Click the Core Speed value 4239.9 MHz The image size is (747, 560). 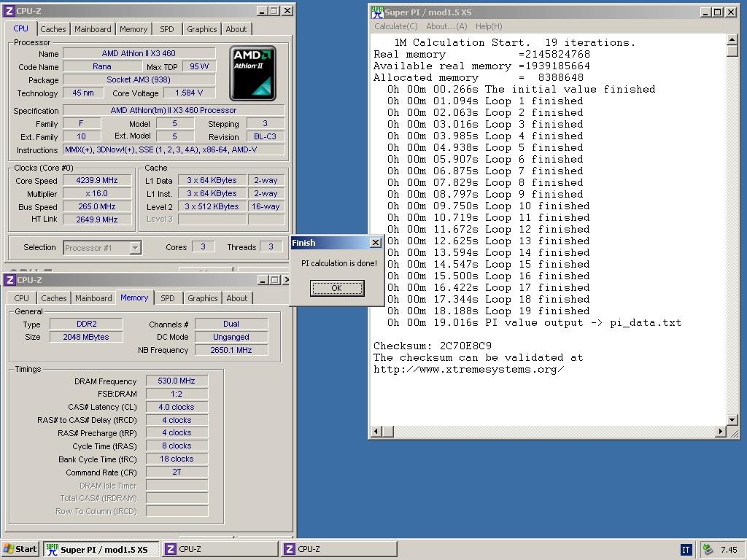(97, 181)
